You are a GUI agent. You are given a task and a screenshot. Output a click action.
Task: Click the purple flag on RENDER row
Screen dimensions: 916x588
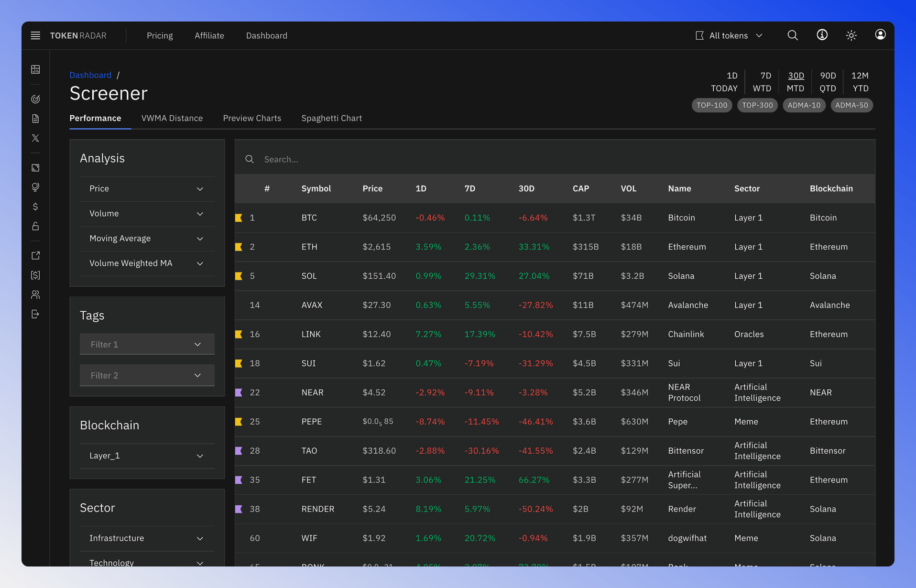(239, 509)
